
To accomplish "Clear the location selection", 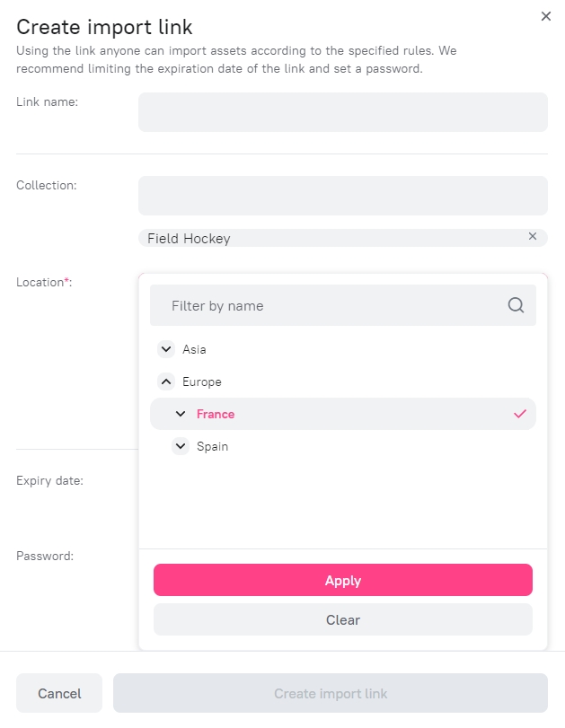I will (343, 619).
